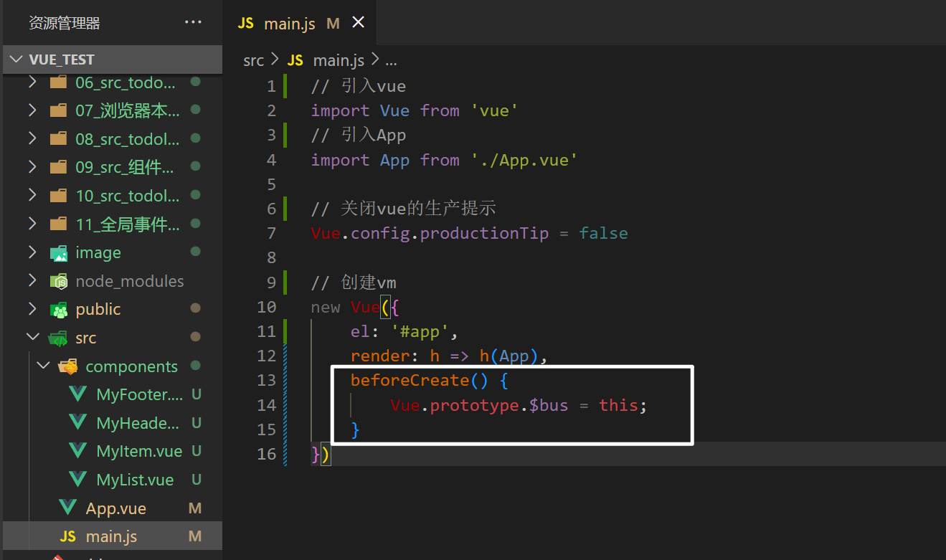Open the explorer more actions ellipsis menu
The width and height of the screenshot is (946, 560).
[x=193, y=23]
